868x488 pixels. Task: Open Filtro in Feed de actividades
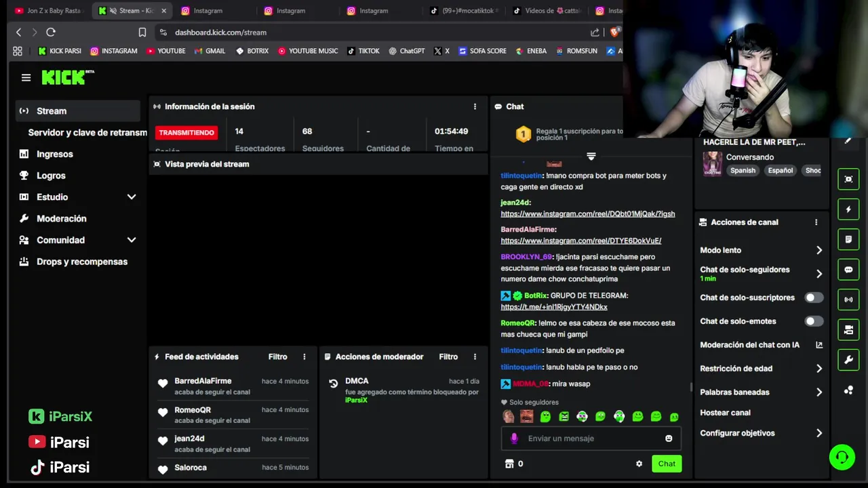pyautogui.click(x=277, y=357)
